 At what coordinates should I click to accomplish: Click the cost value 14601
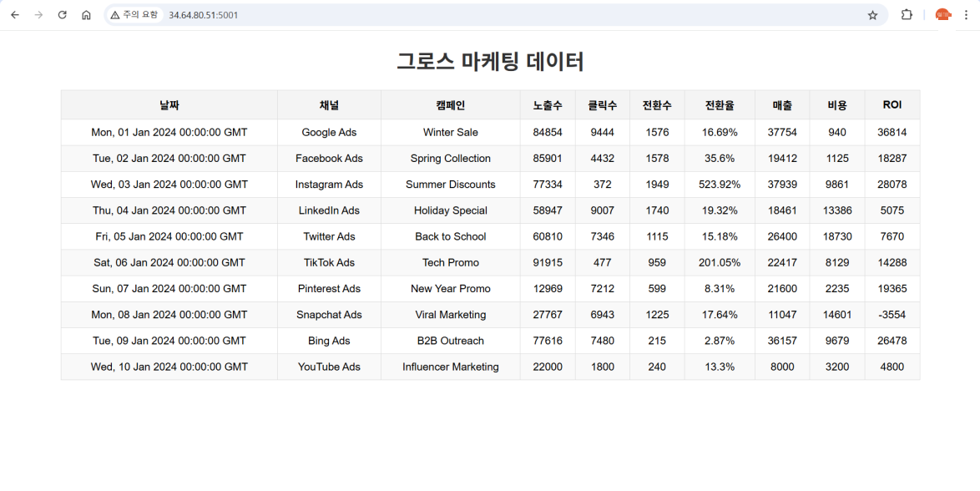(837, 315)
